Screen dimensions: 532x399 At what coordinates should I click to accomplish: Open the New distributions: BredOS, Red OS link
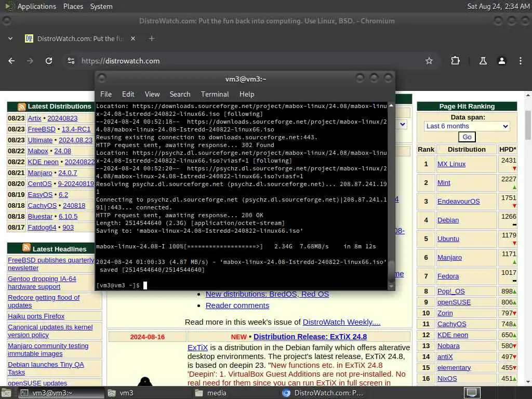pos(267,294)
